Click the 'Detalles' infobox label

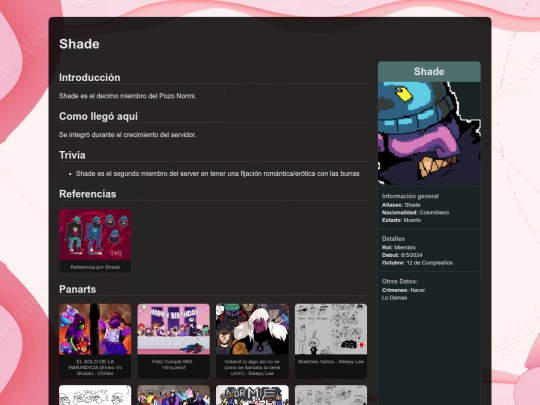click(393, 239)
